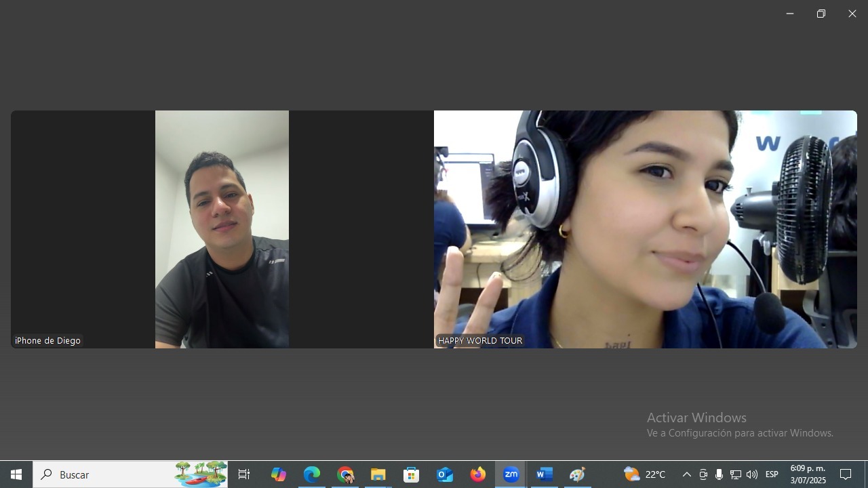Expand the hidden system tray icons chevron
This screenshot has width=868, height=488.
click(686, 474)
